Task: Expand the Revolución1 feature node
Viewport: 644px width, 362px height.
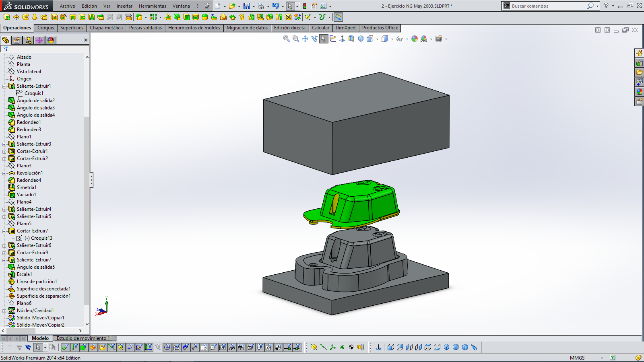Action: [x=4, y=173]
